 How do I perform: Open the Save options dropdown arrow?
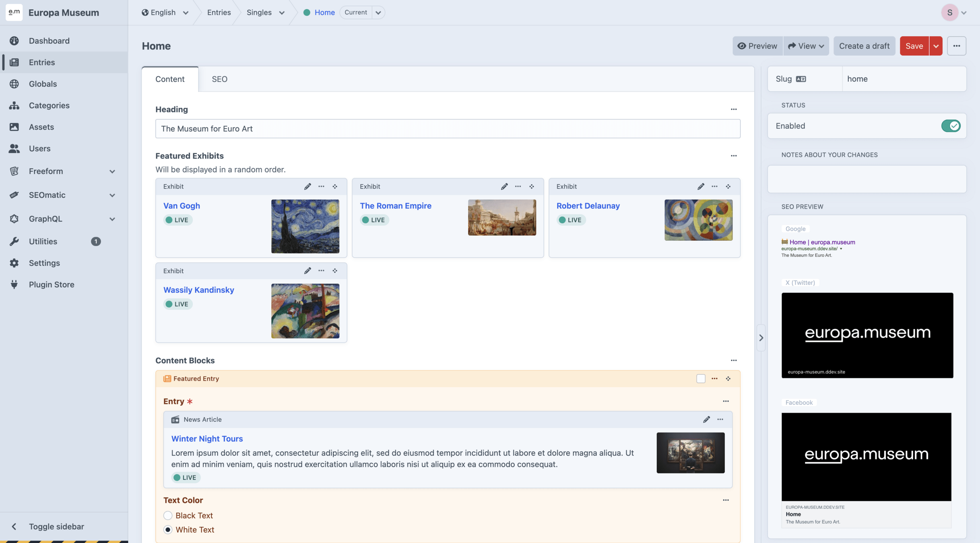936,46
